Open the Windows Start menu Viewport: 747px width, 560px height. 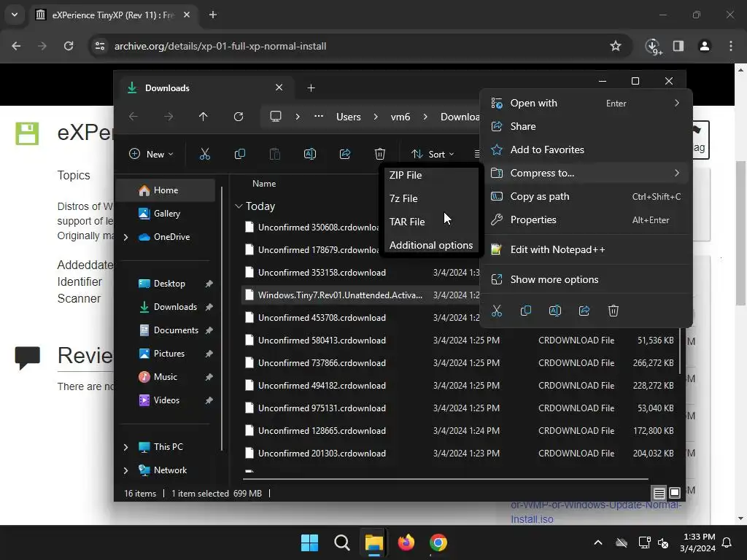point(309,542)
